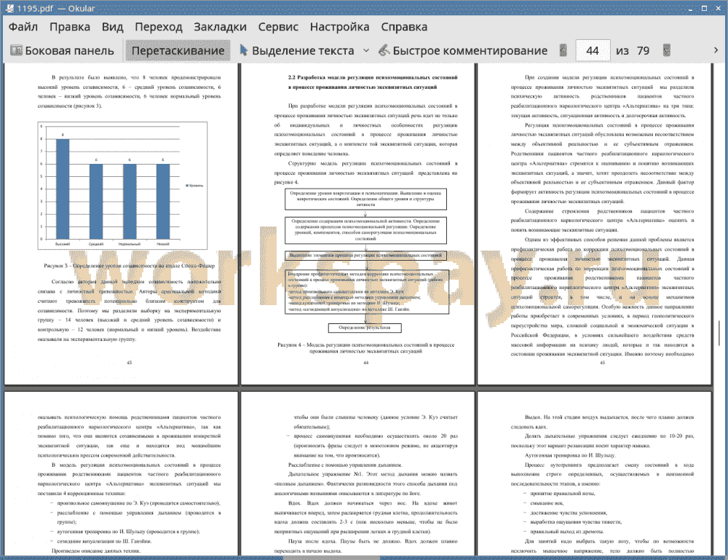Select the Выделение текста tool
This screenshot has height=560, width=728.
(296, 50)
